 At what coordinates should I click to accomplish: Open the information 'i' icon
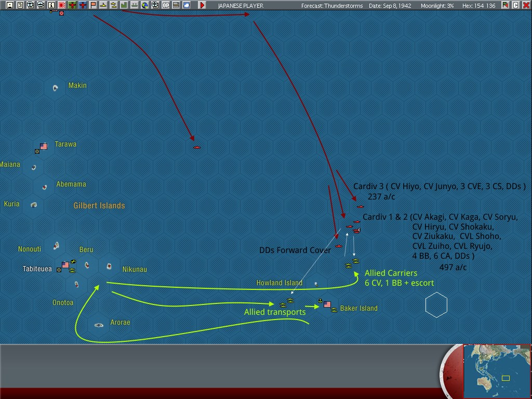click(51, 5)
